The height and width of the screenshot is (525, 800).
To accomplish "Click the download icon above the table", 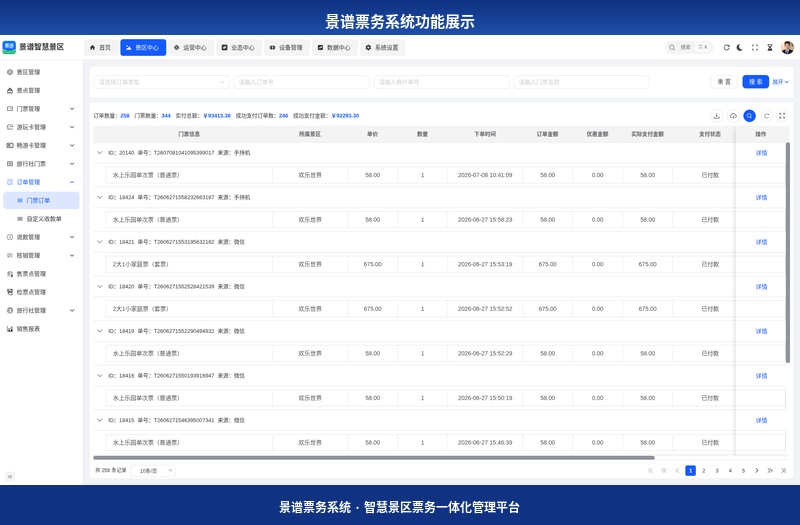I will point(716,116).
